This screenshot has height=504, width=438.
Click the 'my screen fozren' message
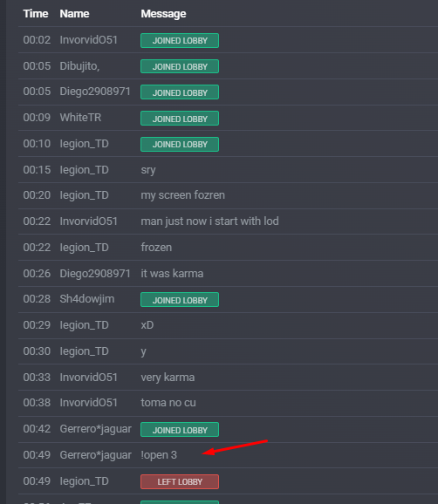pyautogui.click(x=182, y=195)
